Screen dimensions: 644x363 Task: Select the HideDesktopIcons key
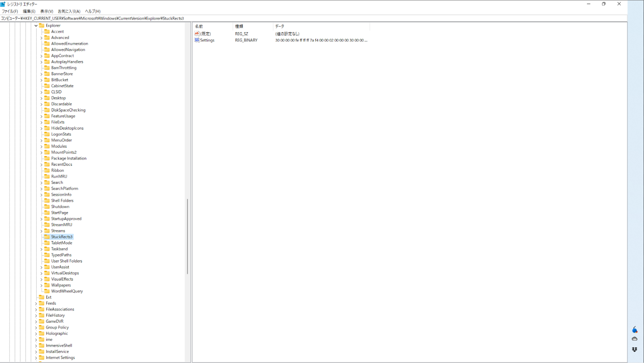pyautogui.click(x=67, y=128)
